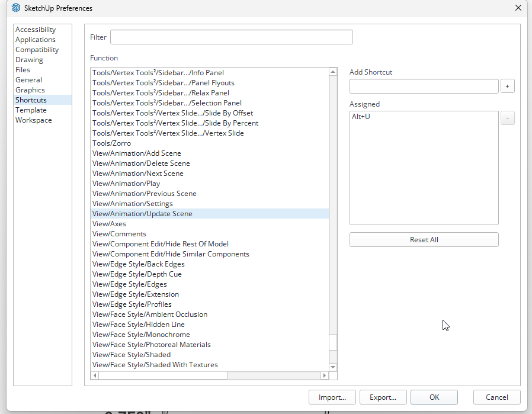Select Vertex Slide.../Vertex Slide function
Image resolution: width=532 pixels, height=414 pixels.
tap(210, 133)
